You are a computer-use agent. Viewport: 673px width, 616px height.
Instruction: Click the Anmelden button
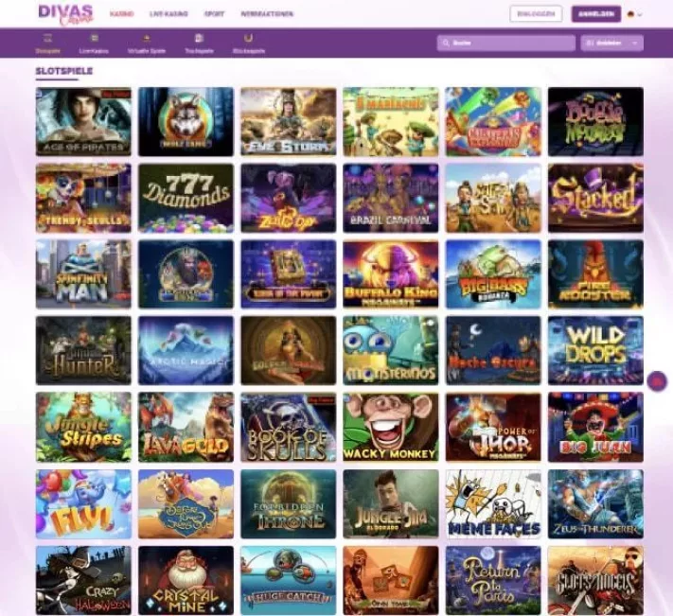596,14
